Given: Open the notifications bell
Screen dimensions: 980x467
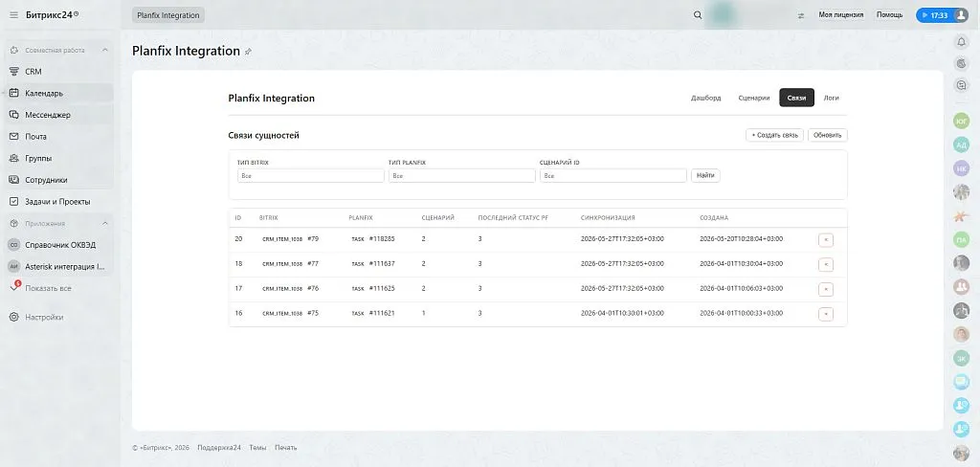Looking at the screenshot, I should click(961, 42).
